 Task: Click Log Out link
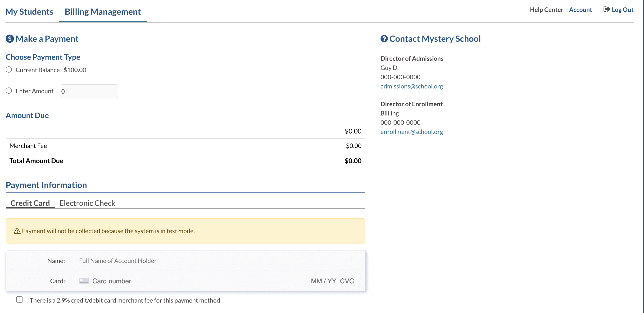[622, 10]
